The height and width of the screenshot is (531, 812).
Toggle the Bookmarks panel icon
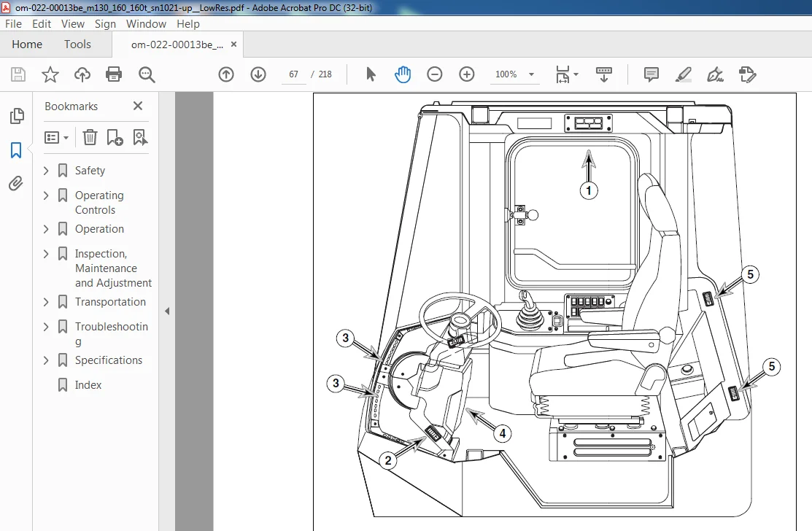coord(16,150)
